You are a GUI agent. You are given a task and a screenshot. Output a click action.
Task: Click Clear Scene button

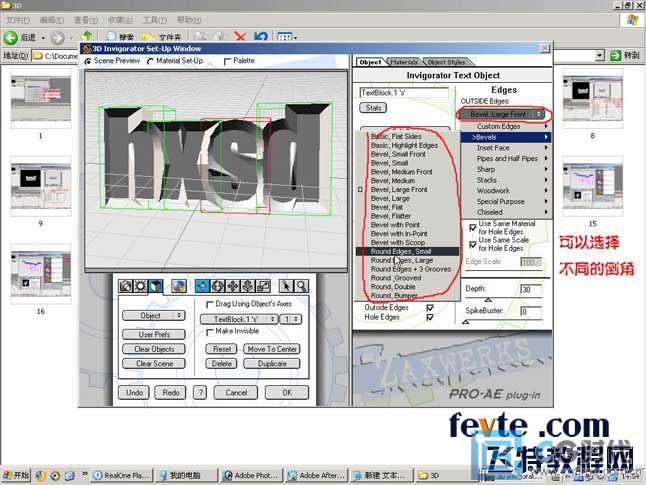pyautogui.click(x=154, y=364)
